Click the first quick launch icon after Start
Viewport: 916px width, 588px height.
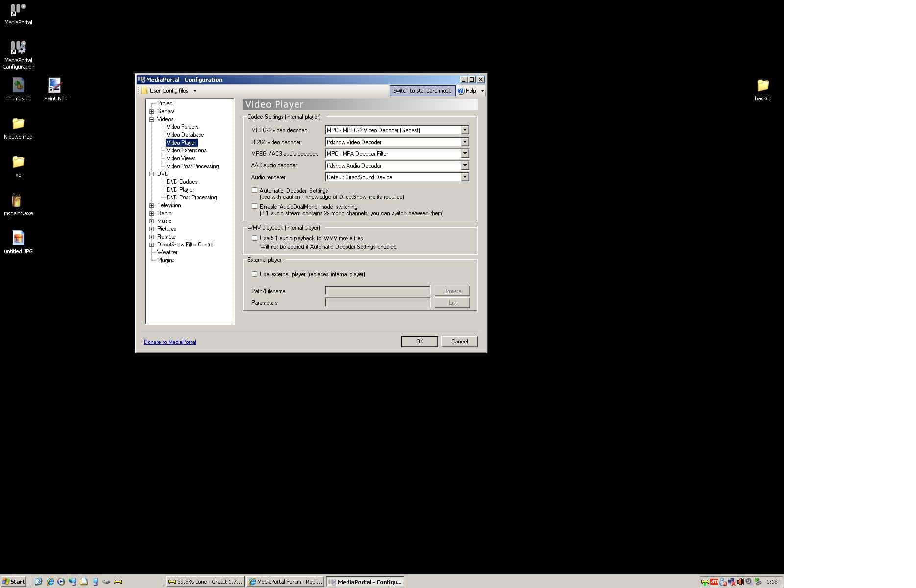tap(38, 582)
